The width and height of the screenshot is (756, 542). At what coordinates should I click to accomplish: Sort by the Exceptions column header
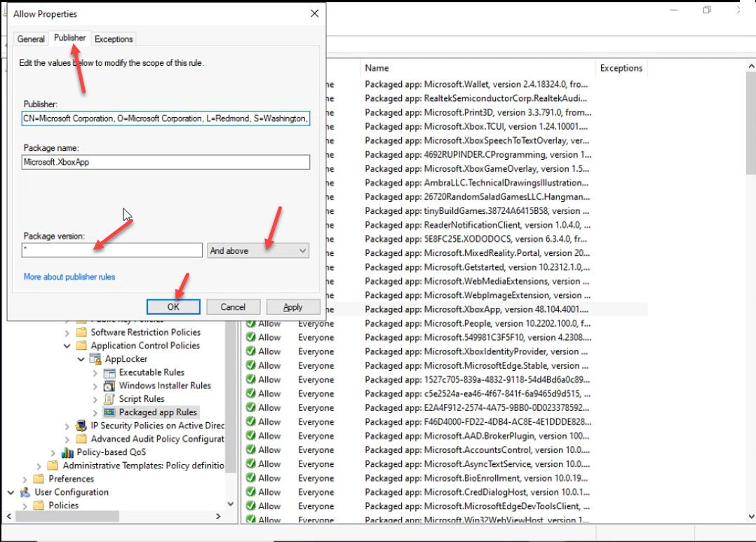pos(621,68)
